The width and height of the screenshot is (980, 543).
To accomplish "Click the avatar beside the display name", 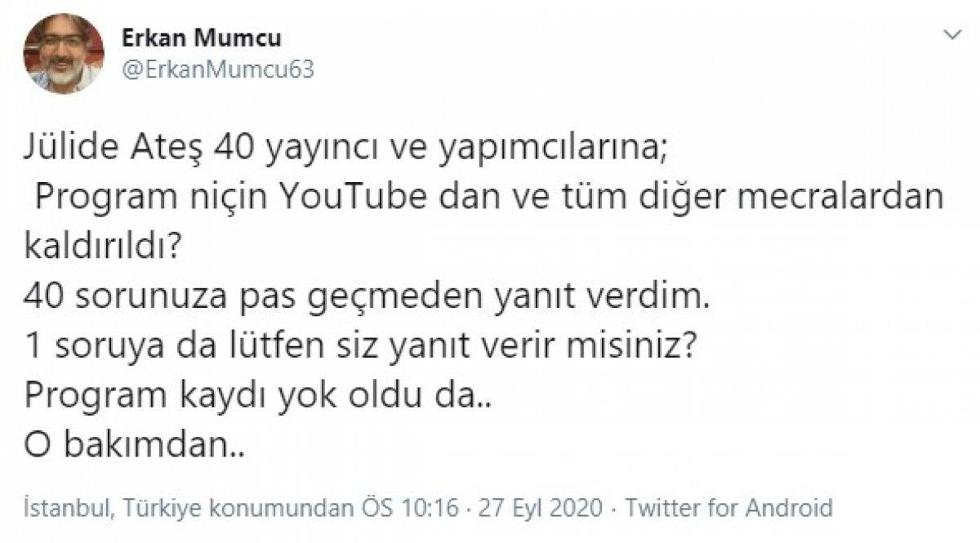I will tap(61, 51).
